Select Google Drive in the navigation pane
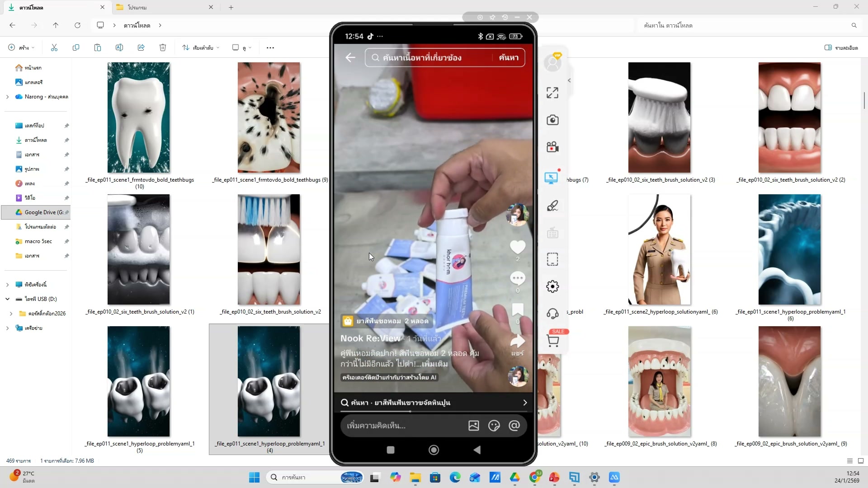The height and width of the screenshot is (488, 868). [x=40, y=212]
